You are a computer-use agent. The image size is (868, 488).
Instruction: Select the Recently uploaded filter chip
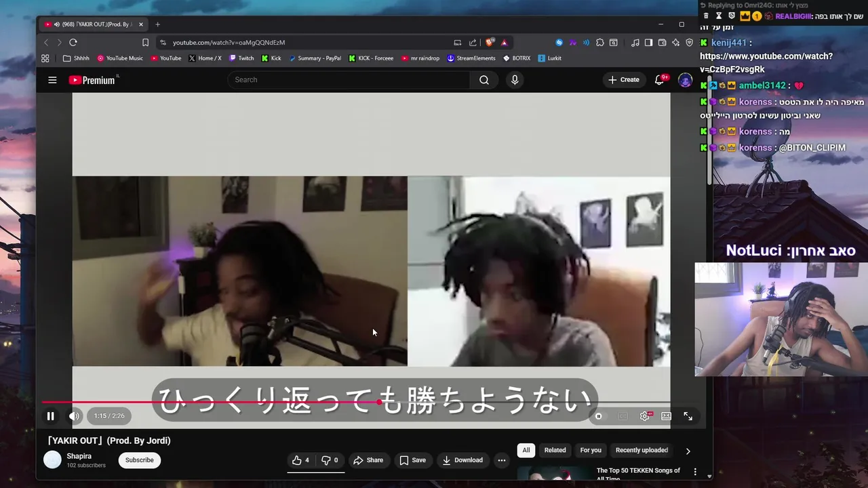click(642, 450)
